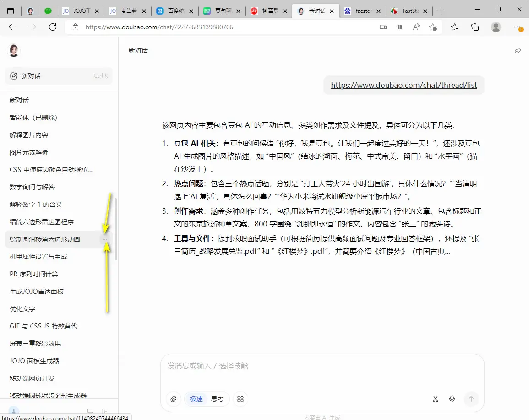The height and width of the screenshot is (420, 529).
Task: Click the QR code grid icon in address bar
Action: pos(400,27)
